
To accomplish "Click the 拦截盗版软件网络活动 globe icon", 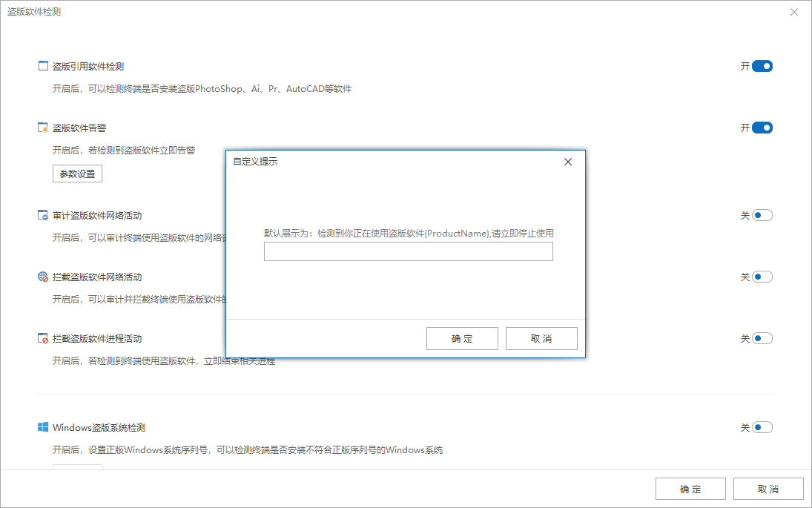I will tap(43, 277).
